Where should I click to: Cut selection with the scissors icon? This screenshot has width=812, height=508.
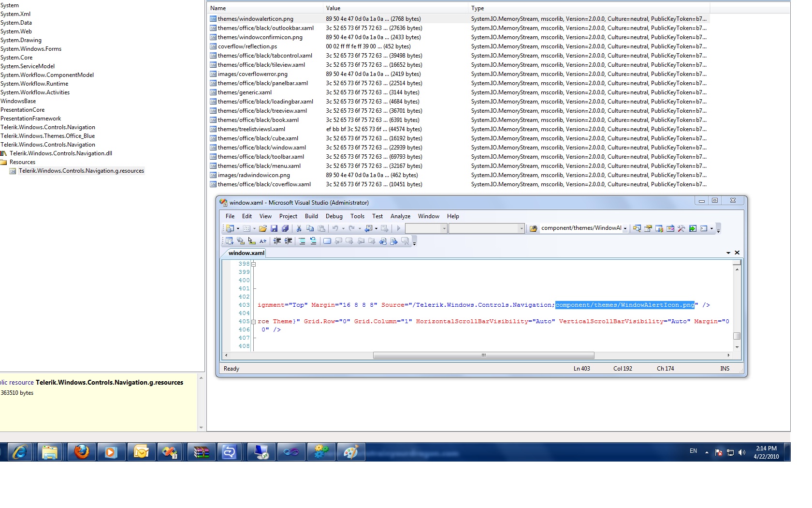click(x=299, y=228)
